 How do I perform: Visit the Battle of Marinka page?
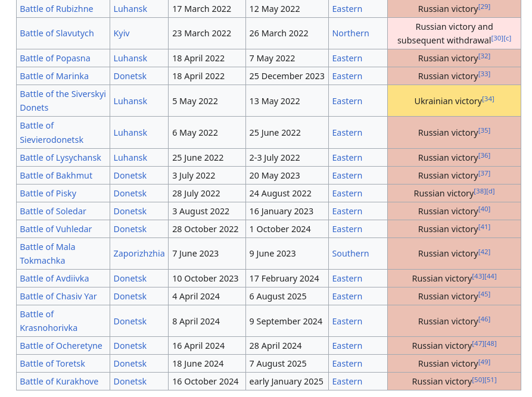tap(54, 76)
